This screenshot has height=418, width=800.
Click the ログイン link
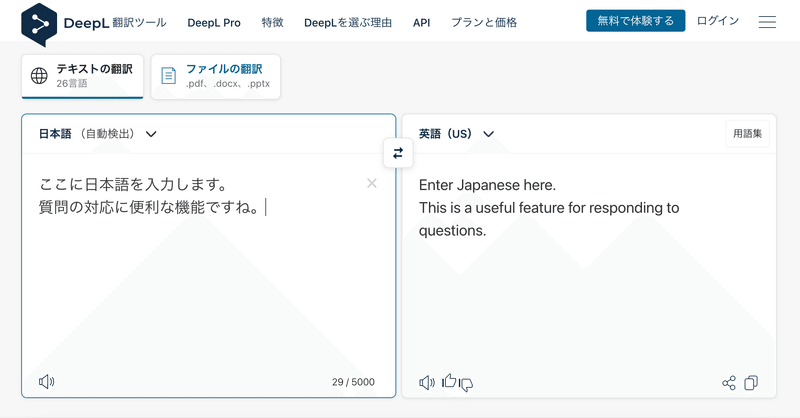718,21
